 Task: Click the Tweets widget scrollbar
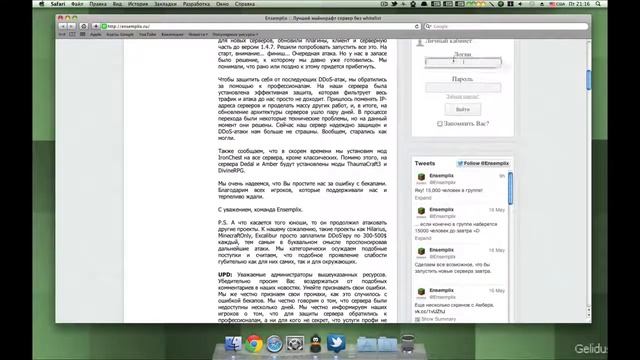click(510, 189)
